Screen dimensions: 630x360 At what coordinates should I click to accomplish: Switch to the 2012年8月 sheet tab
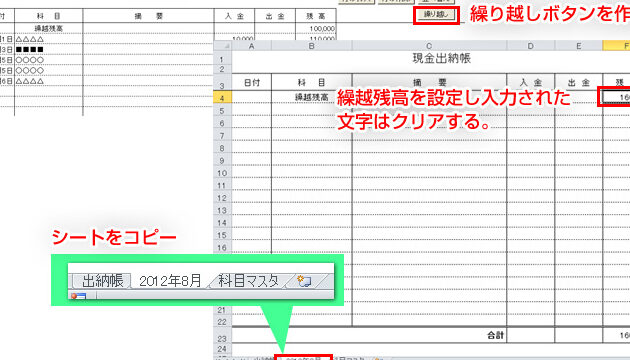pos(170,280)
